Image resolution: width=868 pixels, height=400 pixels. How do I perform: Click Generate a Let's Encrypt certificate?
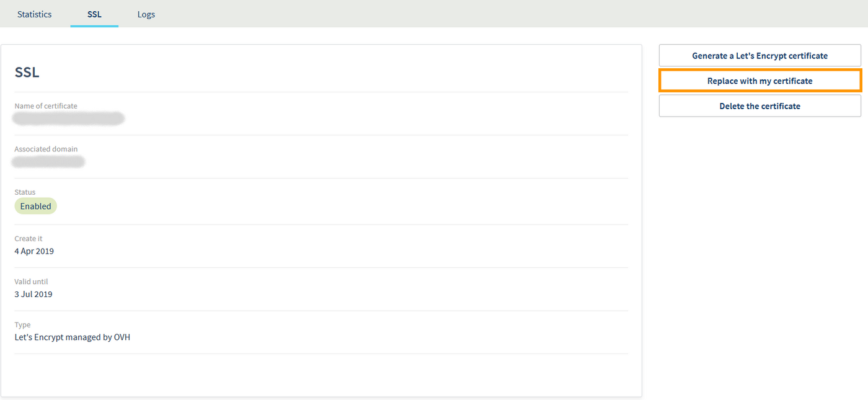(x=759, y=55)
